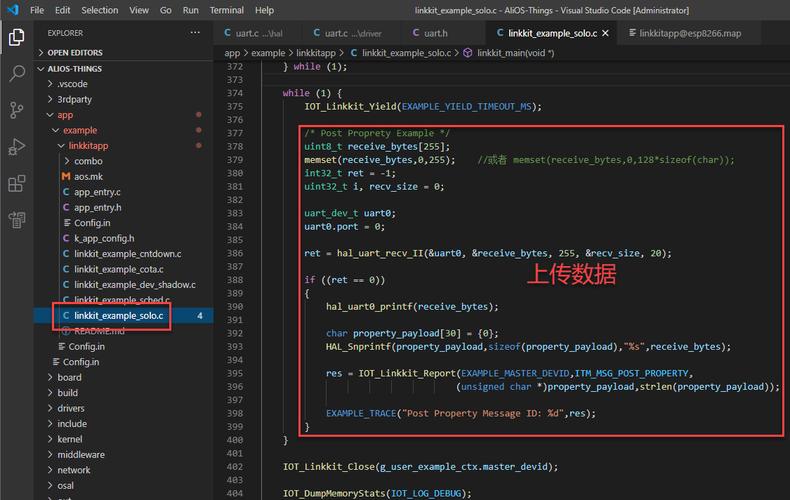Expand the combo folder
790x500 pixels.
[88, 161]
